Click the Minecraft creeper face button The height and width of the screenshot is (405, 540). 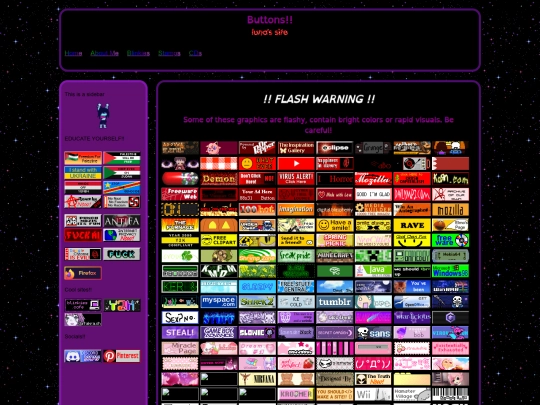[x=373, y=256]
